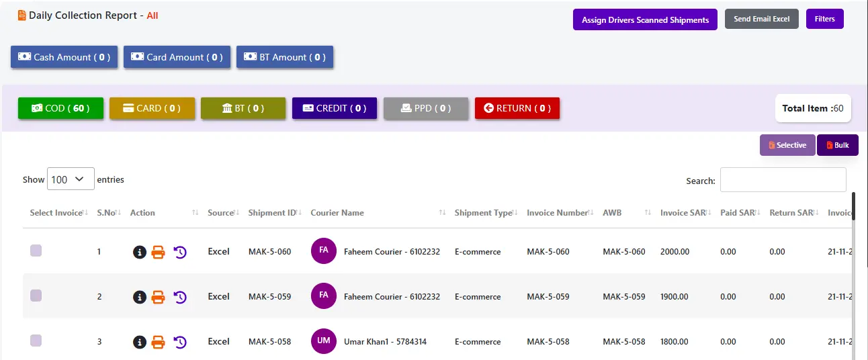868x360 pixels.
Task: Click print icon for shipment MAK-5-059
Action: coord(158,297)
